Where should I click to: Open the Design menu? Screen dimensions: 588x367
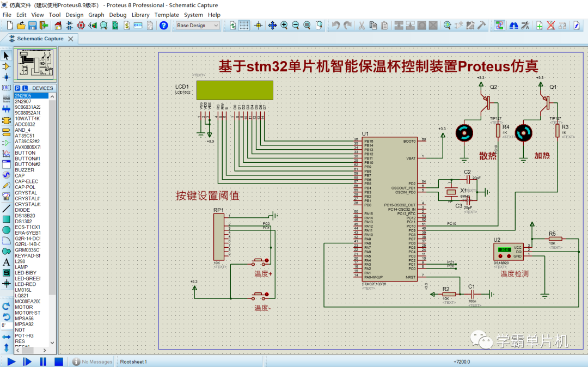pyautogui.click(x=74, y=15)
